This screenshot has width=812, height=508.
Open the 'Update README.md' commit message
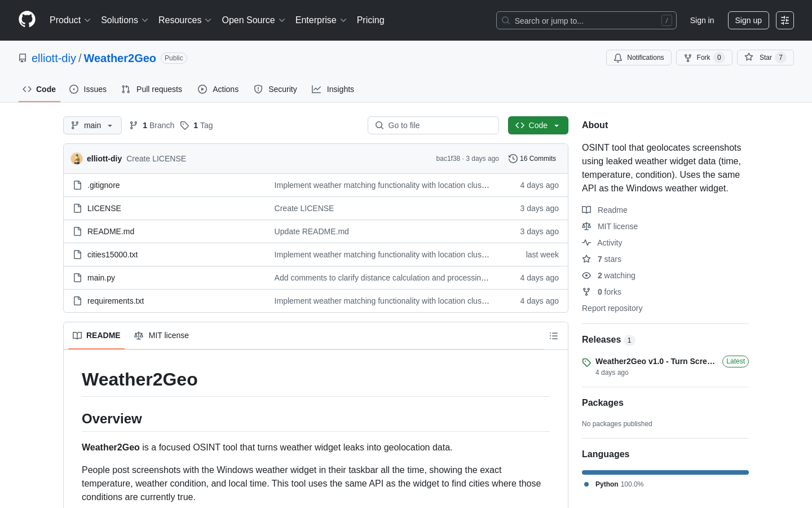point(312,231)
